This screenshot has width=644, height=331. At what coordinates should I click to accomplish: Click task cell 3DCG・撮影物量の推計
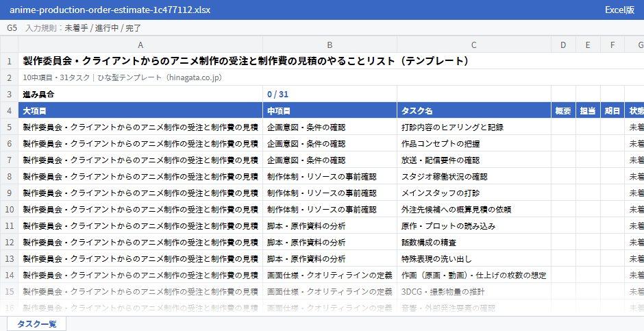[474, 291]
